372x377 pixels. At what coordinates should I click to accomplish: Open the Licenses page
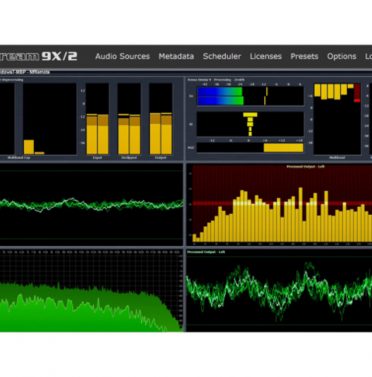(266, 56)
